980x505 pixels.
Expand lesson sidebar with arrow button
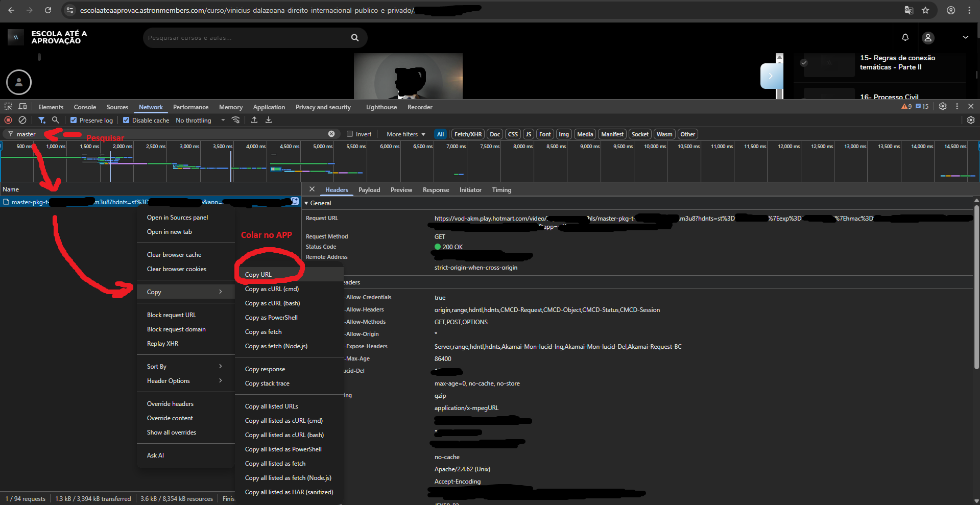[771, 76]
